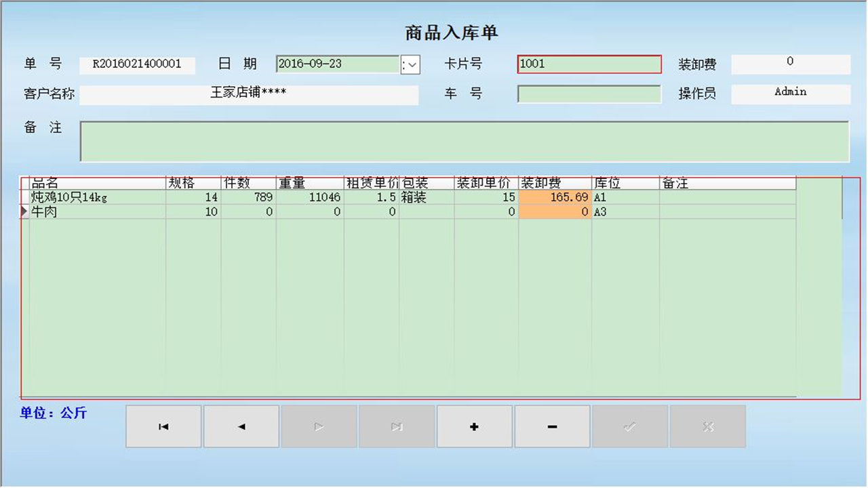Open the 日期 date dropdown

pyautogui.click(x=410, y=64)
